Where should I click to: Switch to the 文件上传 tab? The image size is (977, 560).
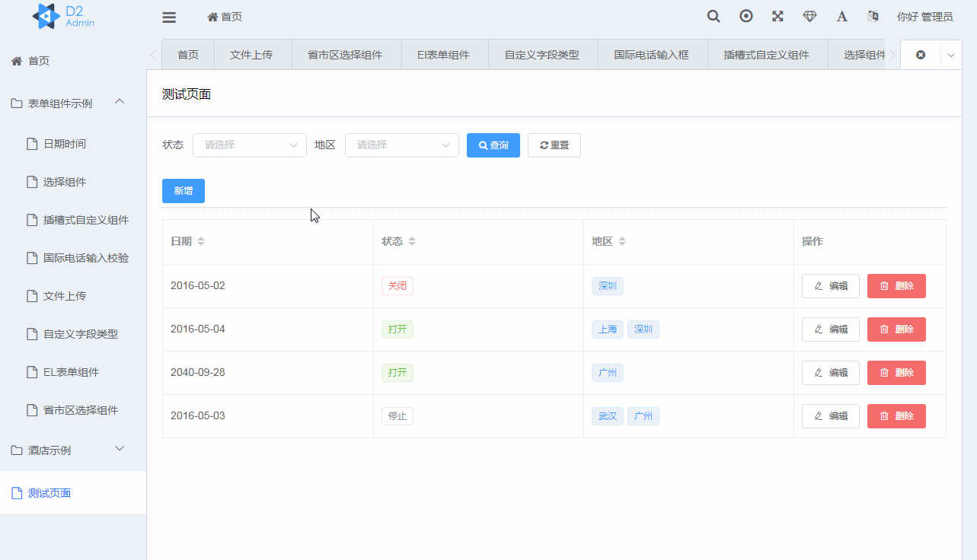[251, 55]
